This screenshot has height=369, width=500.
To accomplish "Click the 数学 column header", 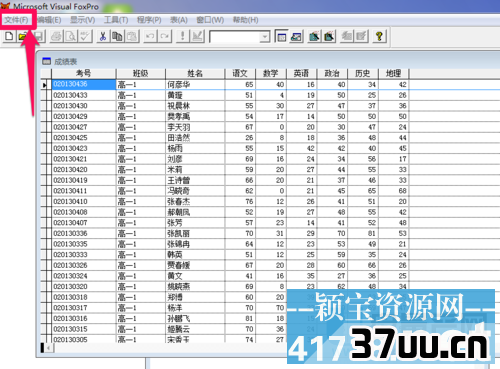I will (271, 74).
